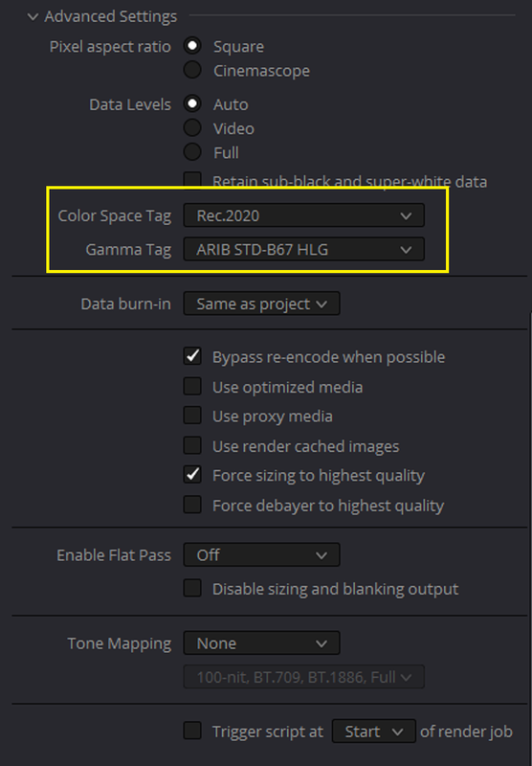This screenshot has height=766, width=532.
Task: Enable Force debayer to highest quality
Action: point(192,505)
